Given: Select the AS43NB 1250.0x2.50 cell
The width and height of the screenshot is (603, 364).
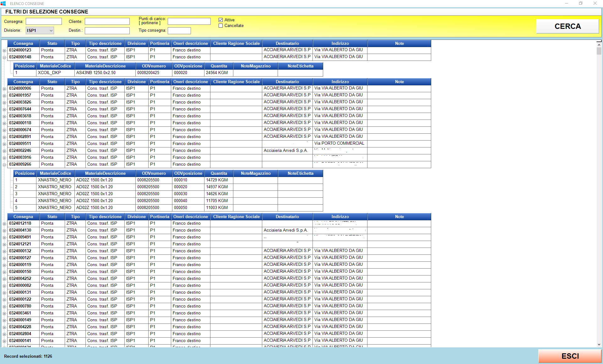Looking at the screenshot, I should tap(105, 73).
